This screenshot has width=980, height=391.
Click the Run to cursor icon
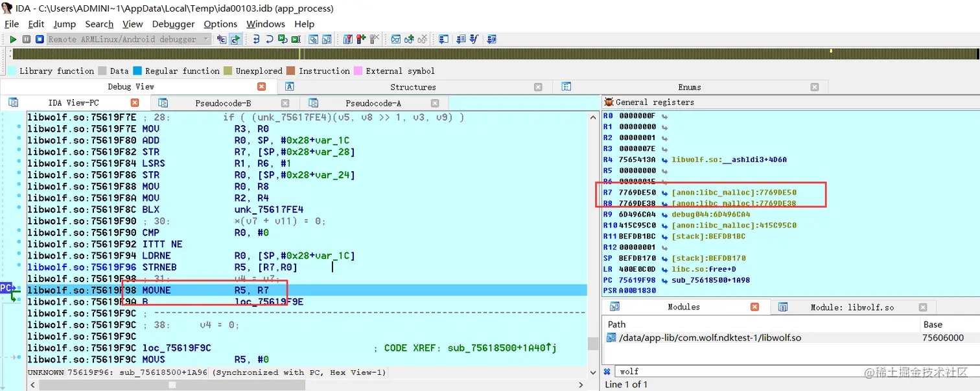pyautogui.click(x=296, y=39)
